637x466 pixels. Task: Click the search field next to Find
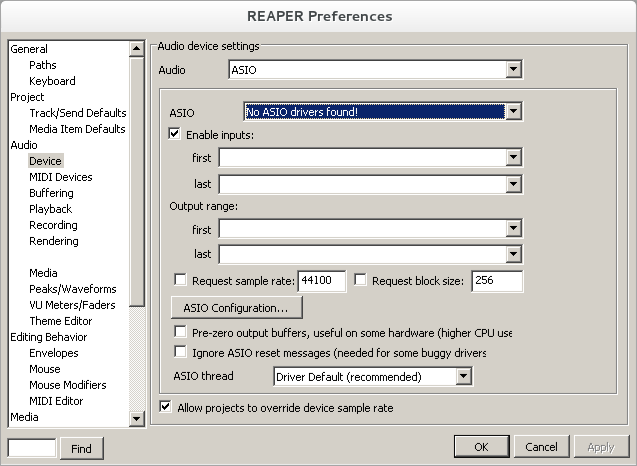[x=32, y=448]
